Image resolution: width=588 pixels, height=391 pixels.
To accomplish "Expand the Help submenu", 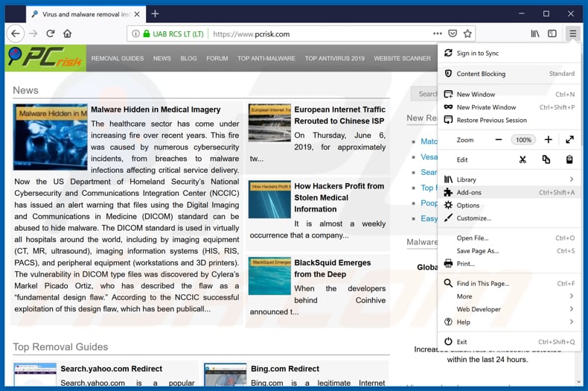I will [x=509, y=322].
